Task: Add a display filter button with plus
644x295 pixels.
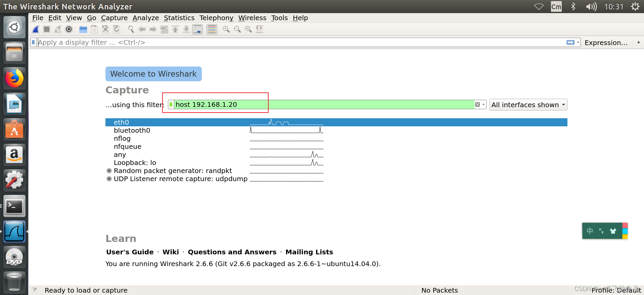Action: (x=639, y=42)
